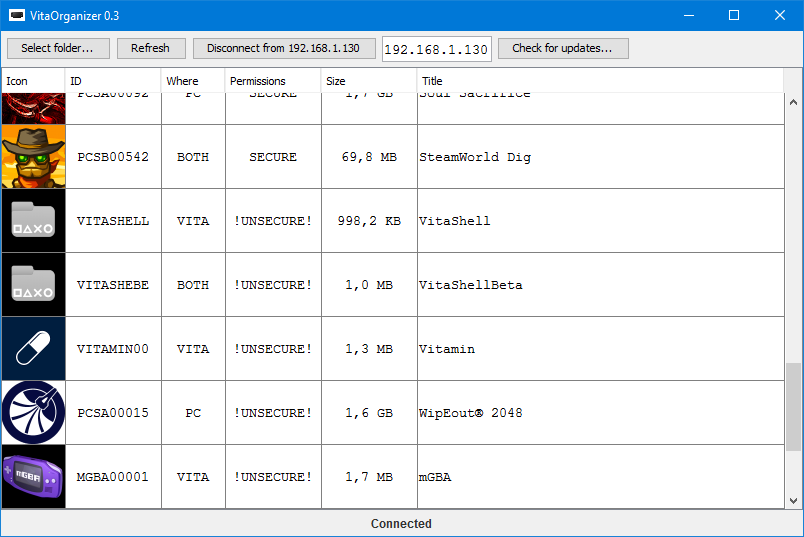This screenshot has height=537, width=804.
Task: Select the VITAMIN00 ID cell
Action: click(113, 349)
